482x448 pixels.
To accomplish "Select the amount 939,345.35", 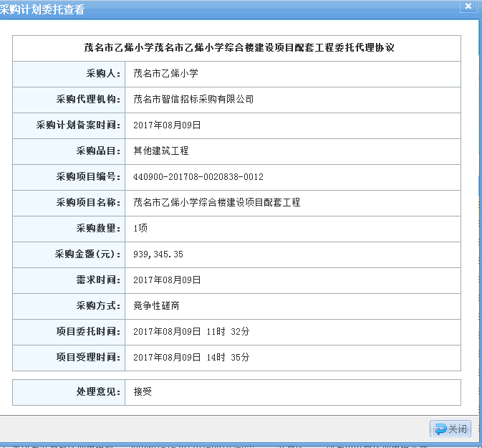I will (158, 254).
